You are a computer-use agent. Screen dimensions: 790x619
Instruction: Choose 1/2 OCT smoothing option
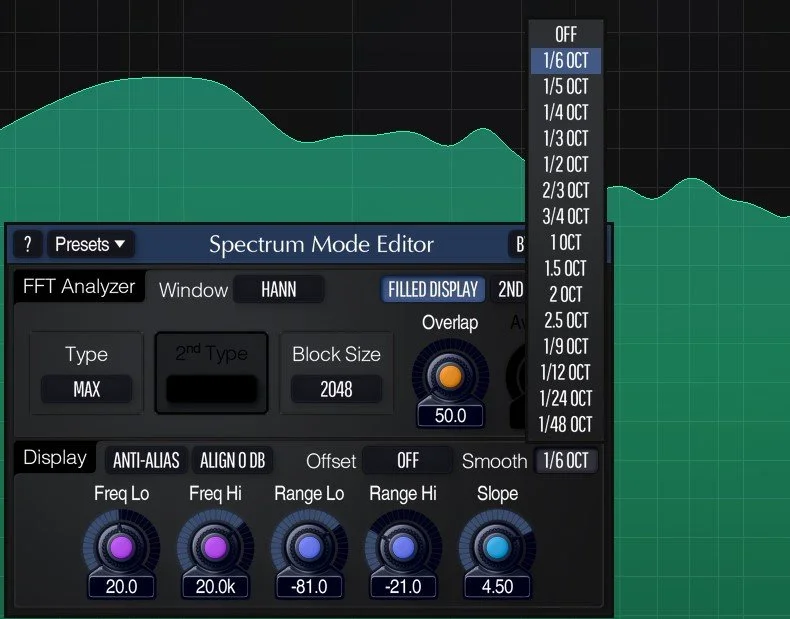tap(566, 164)
